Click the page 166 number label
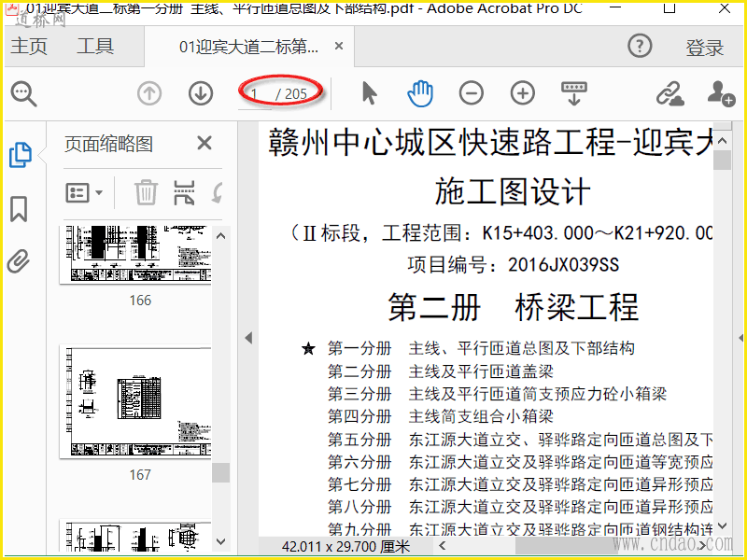Image resolution: width=747 pixels, height=560 pixels. (140, 301)
